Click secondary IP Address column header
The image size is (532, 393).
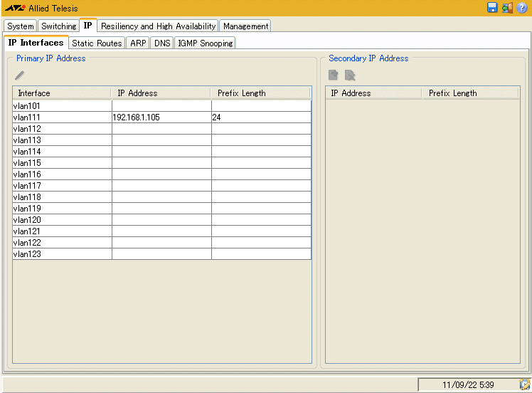point(373,93)
